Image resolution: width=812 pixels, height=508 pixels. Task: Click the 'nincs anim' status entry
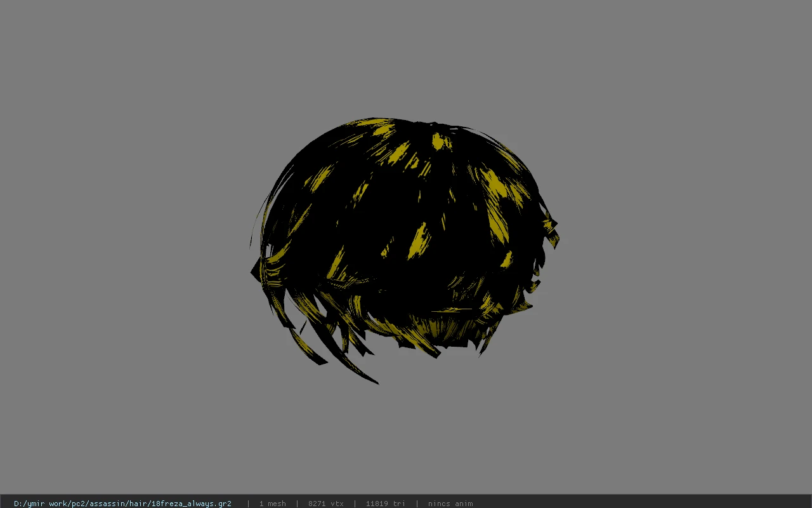coord(450,504)
